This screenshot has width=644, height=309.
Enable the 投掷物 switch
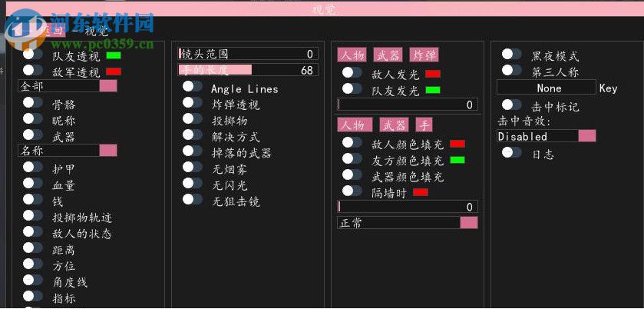coord(193,118)
